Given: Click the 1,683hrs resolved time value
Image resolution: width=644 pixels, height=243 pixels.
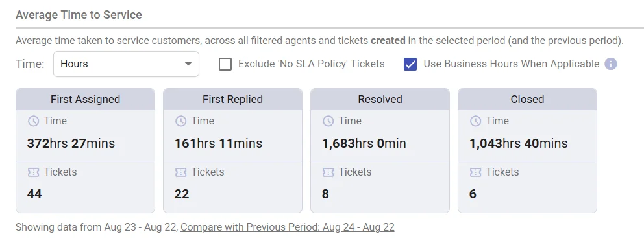Looking at the screenshot, I should 364,143.
